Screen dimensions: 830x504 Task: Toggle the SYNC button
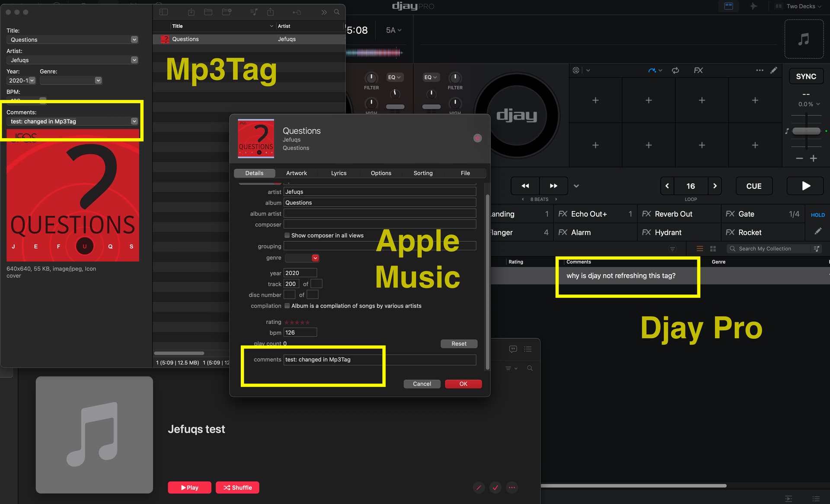806,76
